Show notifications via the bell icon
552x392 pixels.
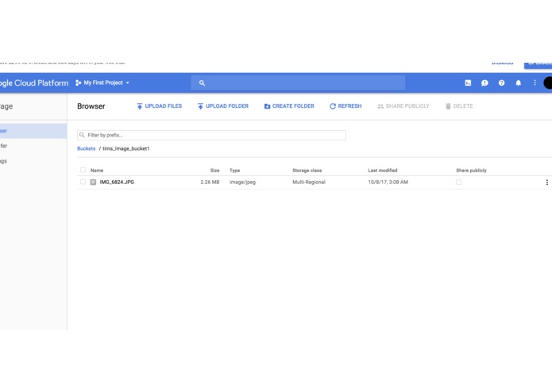(x=518, y=83)
